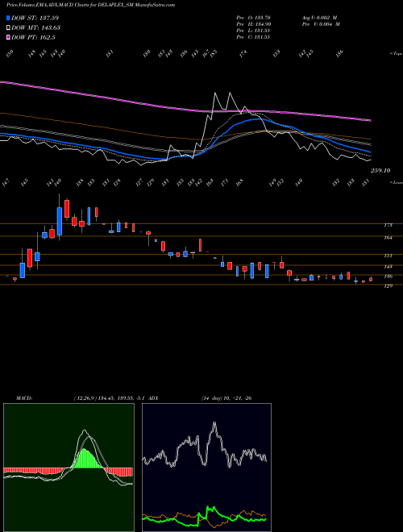Image resolution: width=403 pixels, height=532 pixels.
Task: Click the tallest blue candlestick
Action: (x=60, y=221)
